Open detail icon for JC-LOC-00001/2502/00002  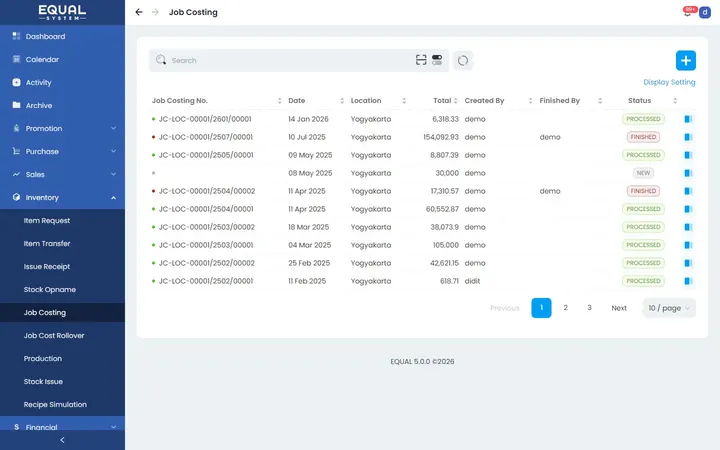(688, 263)
